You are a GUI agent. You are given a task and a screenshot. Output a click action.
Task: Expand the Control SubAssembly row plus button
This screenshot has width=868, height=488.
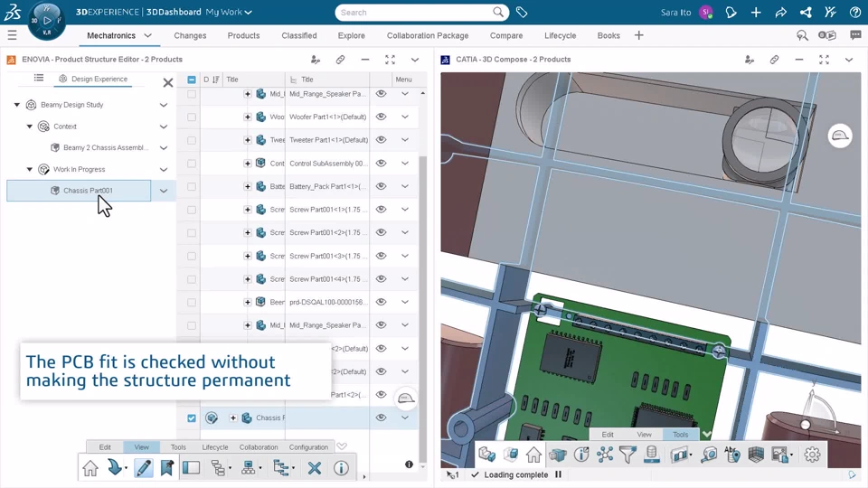[x=248, y=164]
